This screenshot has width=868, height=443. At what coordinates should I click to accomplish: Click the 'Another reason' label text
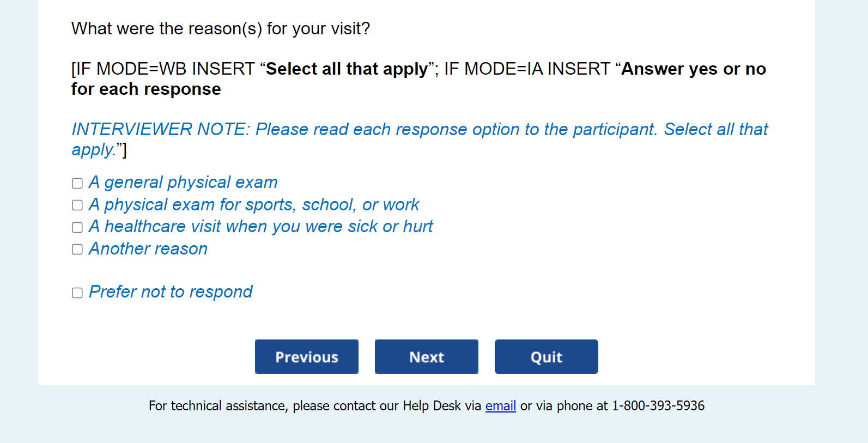click(148, 248)
